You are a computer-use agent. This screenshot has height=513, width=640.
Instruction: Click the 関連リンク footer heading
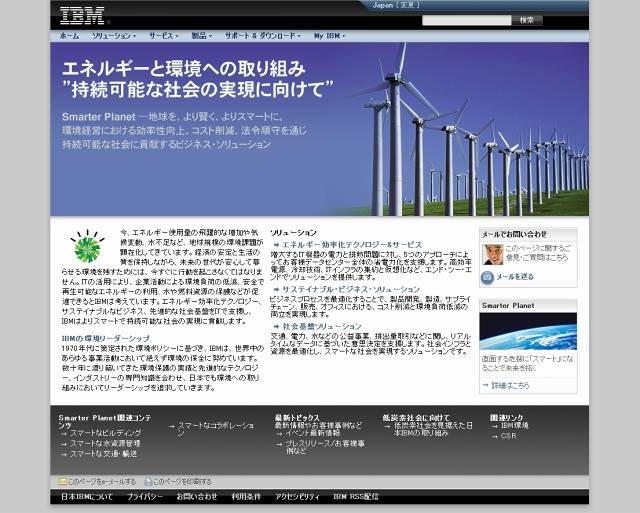click(507, 418)
